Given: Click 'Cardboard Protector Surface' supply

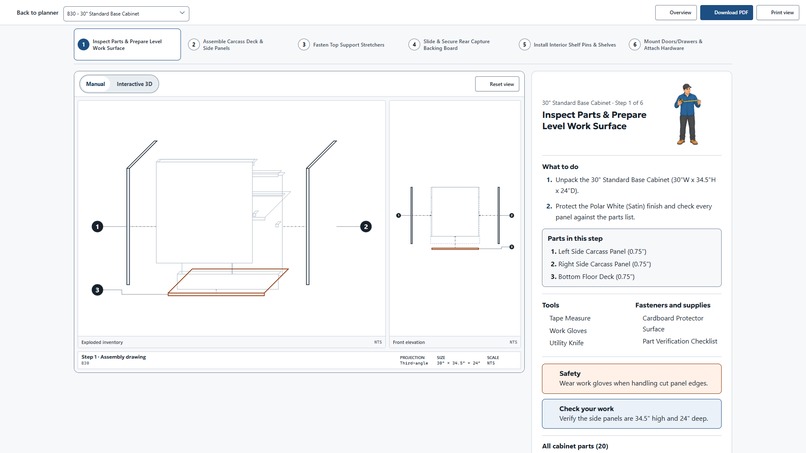Looking at the screenshot, I should [672, 323].
